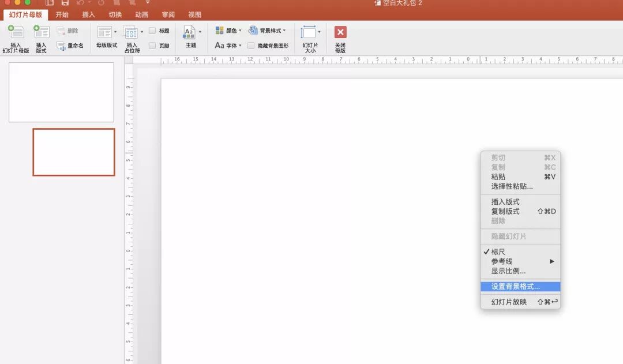The height and width of the screenshot is (364, 623).
Task: Click the 关闭母版 (Close Master) red X
Action: pos(340,32)
